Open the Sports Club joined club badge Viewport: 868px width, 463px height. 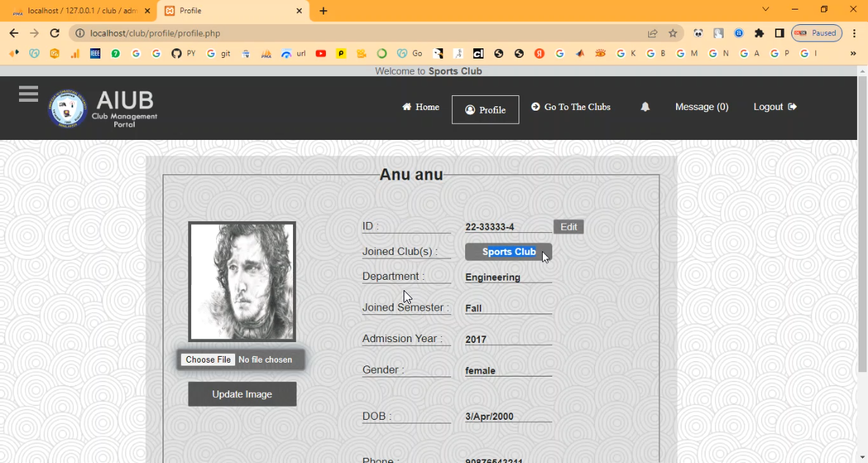click(x=508, y=252)
